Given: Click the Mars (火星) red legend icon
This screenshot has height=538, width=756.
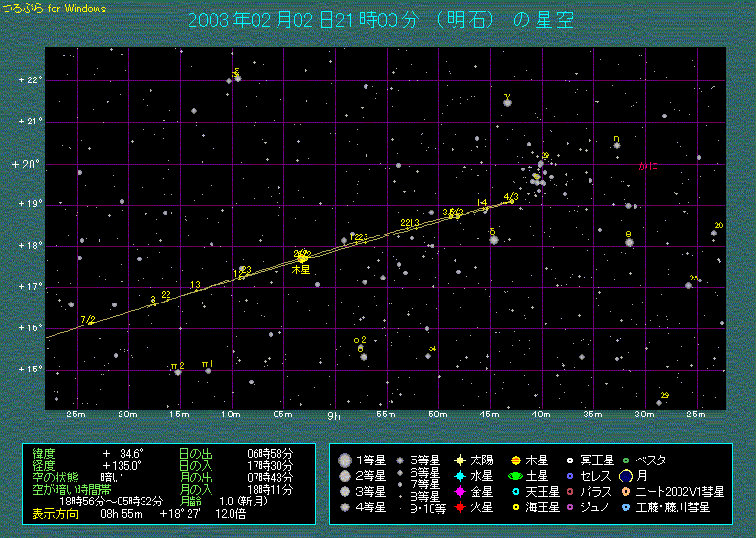Looking at the screenshot, I should (x=461, y=506).
